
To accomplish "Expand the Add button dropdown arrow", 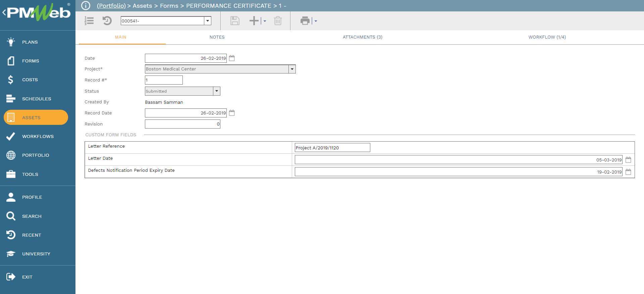I will [265, 21].
